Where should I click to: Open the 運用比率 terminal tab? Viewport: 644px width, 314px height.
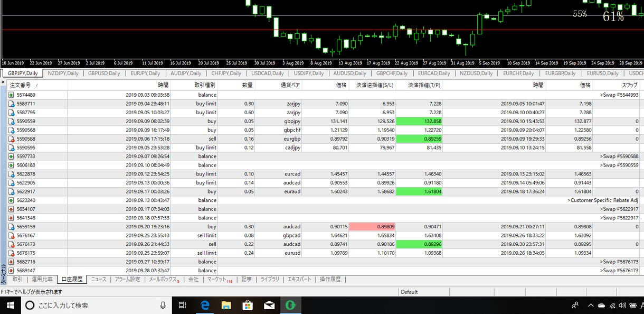[42, 279]
